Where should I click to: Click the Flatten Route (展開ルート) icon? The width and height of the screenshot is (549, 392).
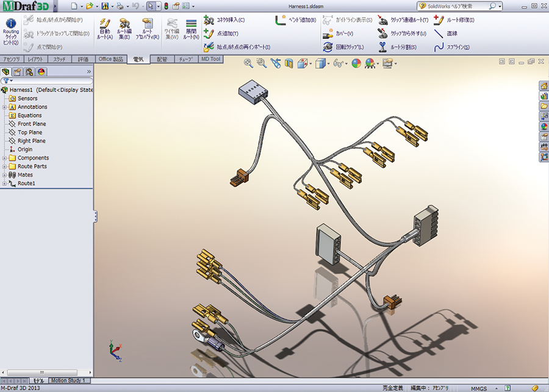[190, 24]
